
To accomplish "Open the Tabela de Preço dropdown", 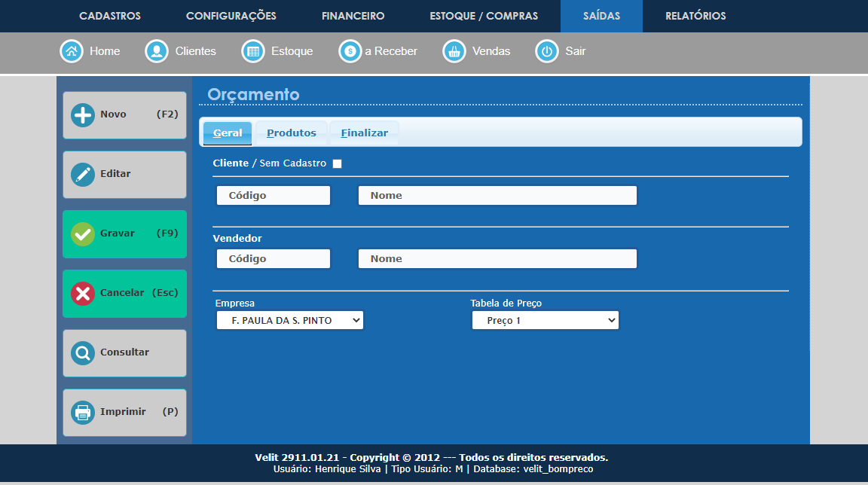I will point(545,320).
